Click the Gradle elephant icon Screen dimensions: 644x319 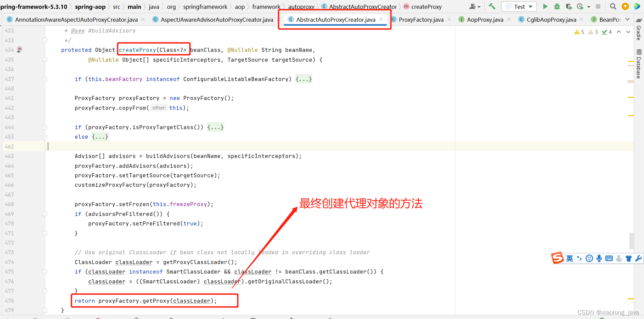pos(639,20)
